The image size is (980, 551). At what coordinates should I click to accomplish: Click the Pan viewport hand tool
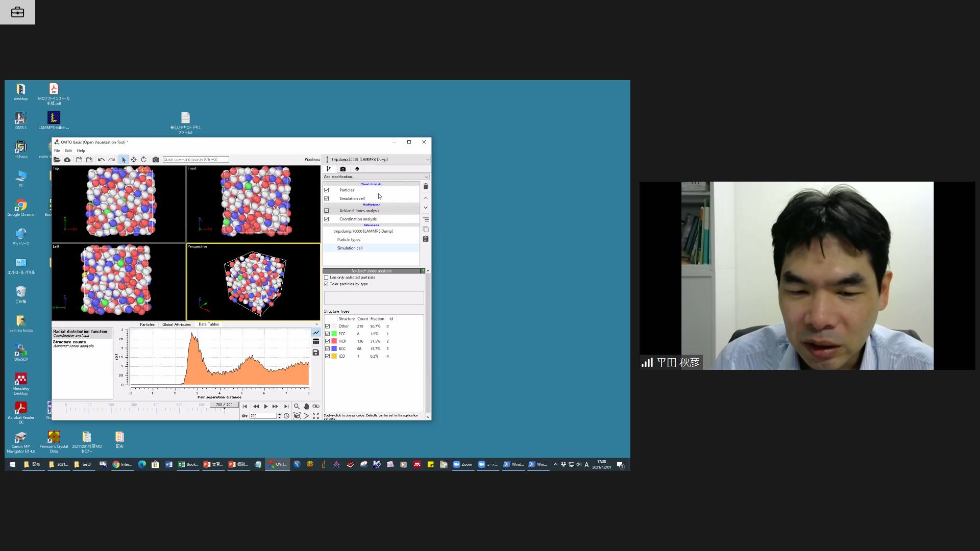click(x=306, y=407)
